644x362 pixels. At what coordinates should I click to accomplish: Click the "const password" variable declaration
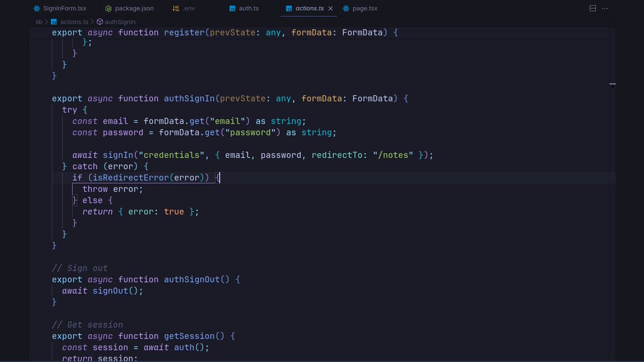[108, 132]
